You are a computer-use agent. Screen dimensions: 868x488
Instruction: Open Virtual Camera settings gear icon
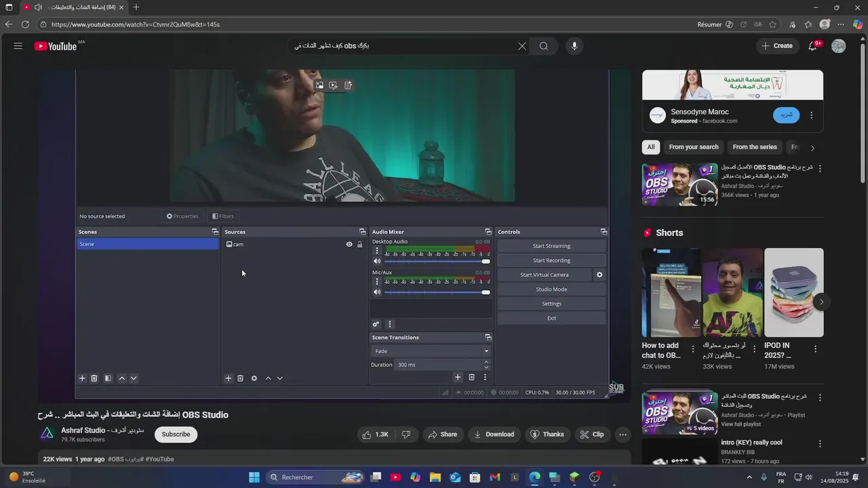(599, 274)
